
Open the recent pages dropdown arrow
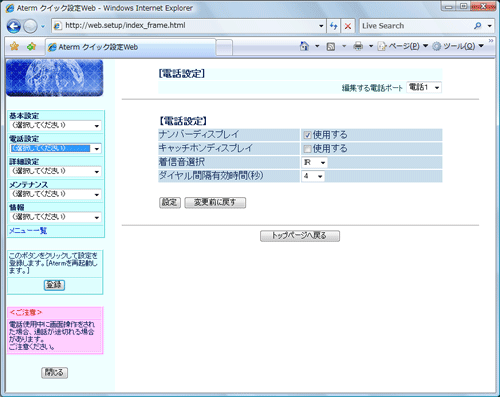tap(43, 26)
